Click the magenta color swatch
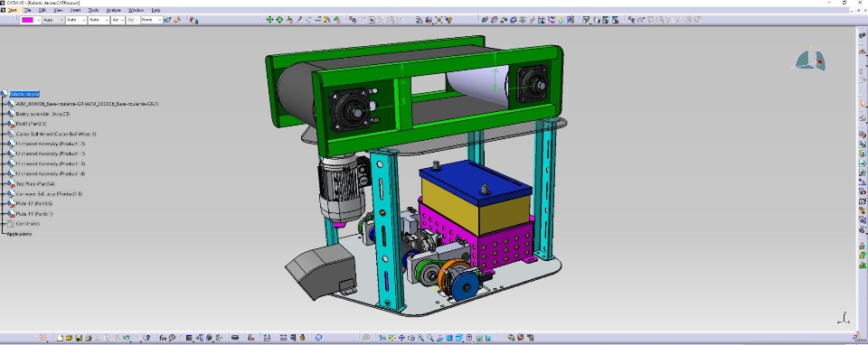Viewport: 868px width, 345px height. 27,20
